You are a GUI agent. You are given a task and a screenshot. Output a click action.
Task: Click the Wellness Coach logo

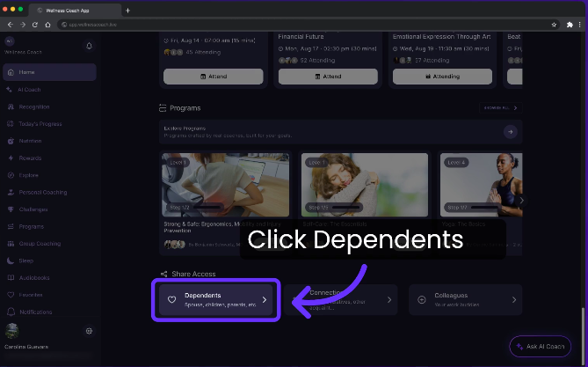click(x=10, y=41)
